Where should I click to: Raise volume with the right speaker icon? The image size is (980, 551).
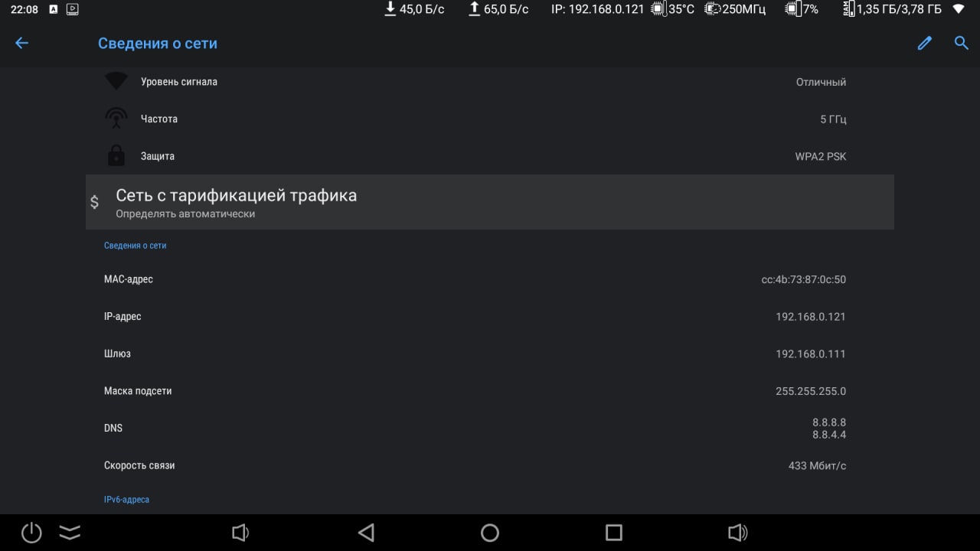pyautogui.click(x=738, y=533)
